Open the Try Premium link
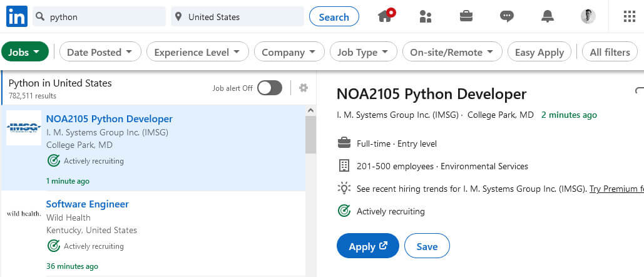This screenshot has width=644, height=277. tap(616, 189)
